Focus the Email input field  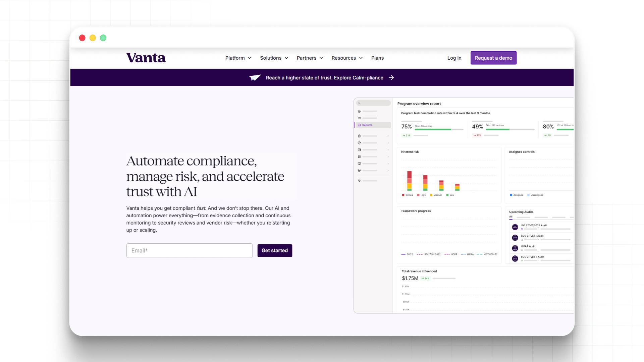click(x=190, y=251)
